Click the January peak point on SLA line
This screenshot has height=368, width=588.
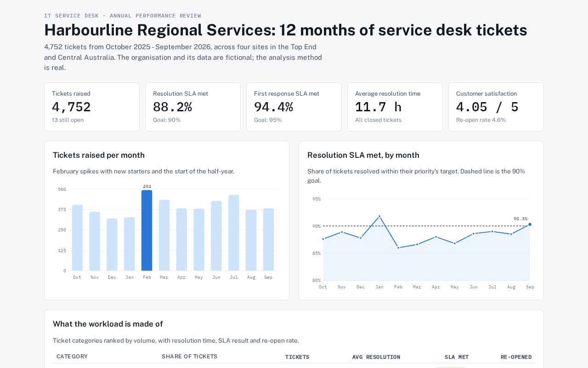point(379,216)
